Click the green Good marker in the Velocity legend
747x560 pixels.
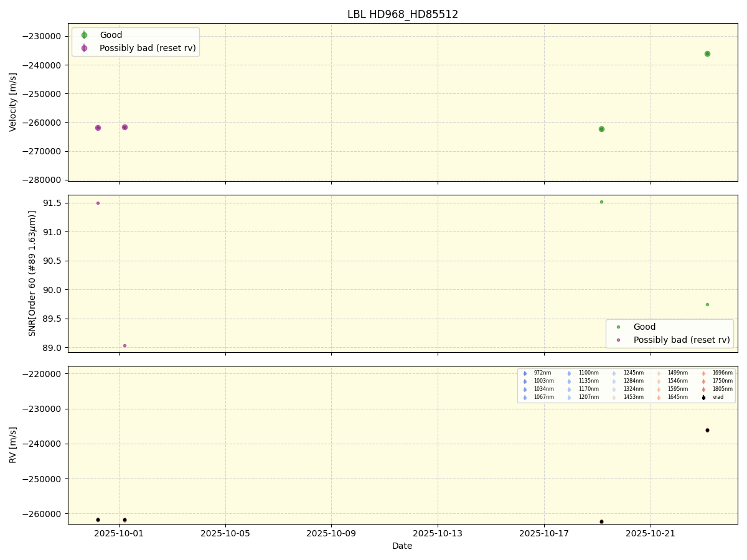click(84, 35)
